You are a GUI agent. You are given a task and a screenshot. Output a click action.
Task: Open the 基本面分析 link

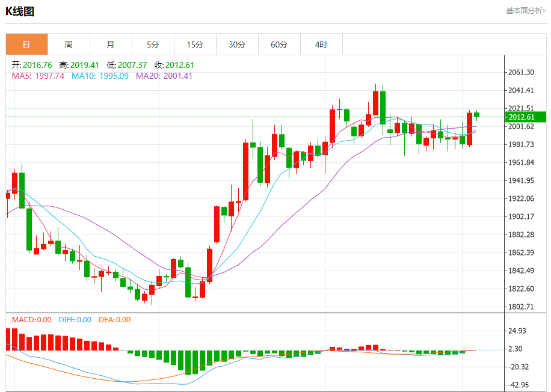[526, 11]
